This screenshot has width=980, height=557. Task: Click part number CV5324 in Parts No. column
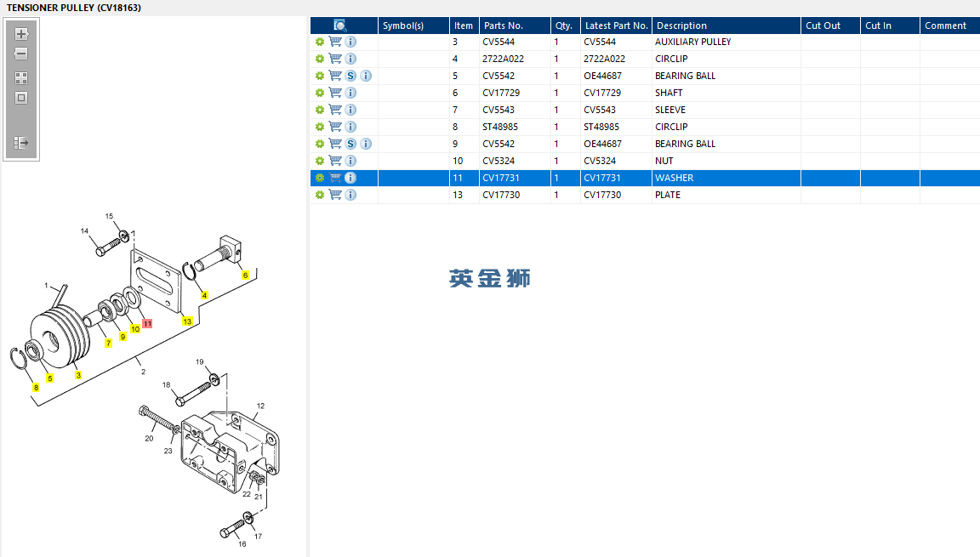[499, 161]
